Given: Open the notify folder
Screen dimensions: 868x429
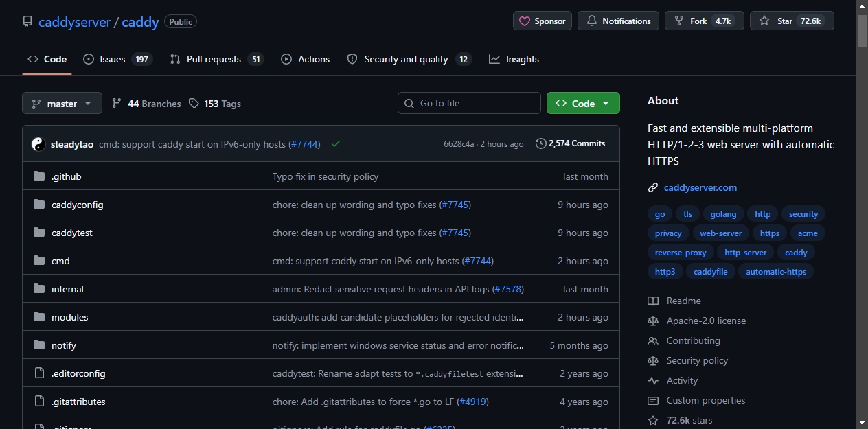Looking at the screenshot, I should pos(64,345).
